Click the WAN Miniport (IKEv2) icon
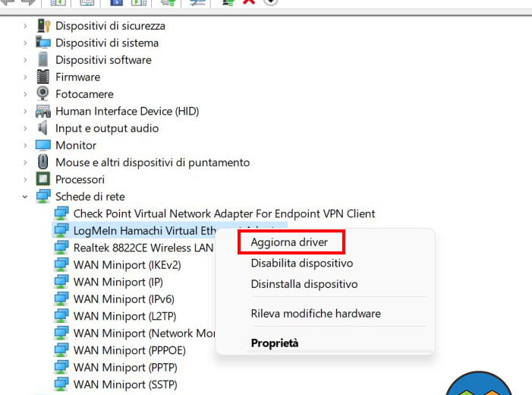 (x=61, y=265)
